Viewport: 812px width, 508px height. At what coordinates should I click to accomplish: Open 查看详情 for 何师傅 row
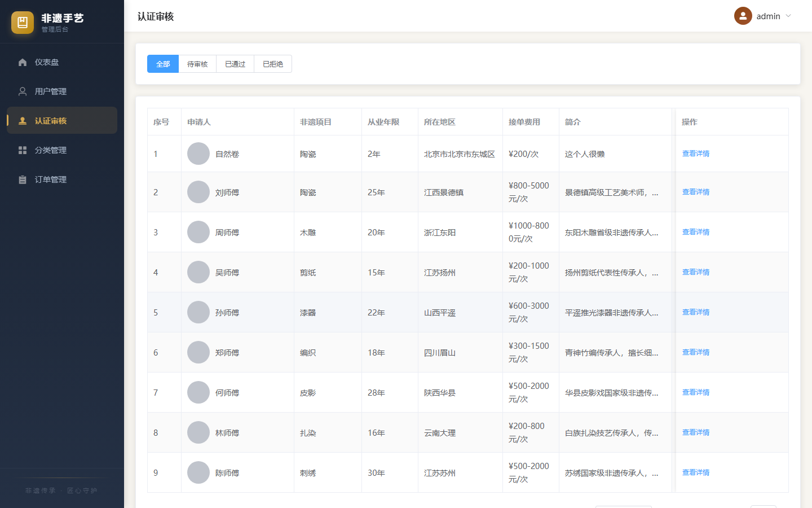696,392
